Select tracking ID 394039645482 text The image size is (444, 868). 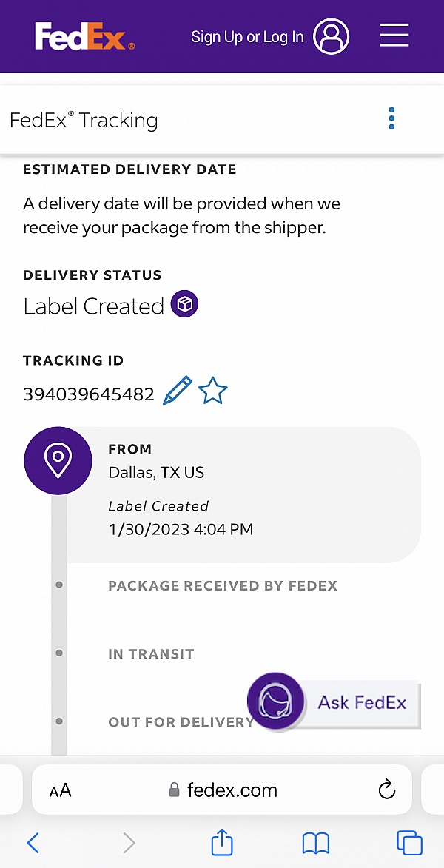point(89,394)
